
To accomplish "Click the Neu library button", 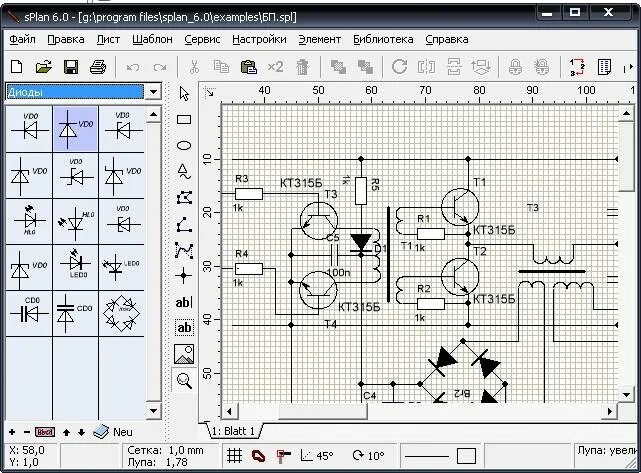I will point(113,432).
